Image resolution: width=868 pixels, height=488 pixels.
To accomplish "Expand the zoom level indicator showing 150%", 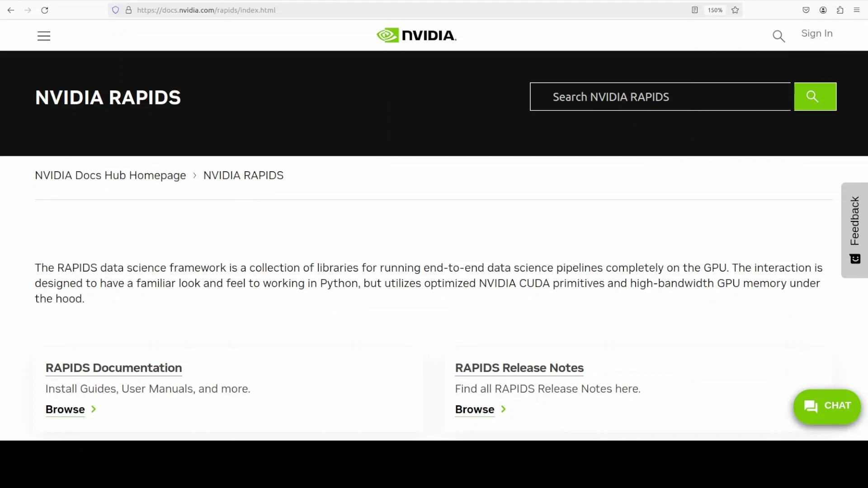I will pyautogui.click(x=715, y=10).
